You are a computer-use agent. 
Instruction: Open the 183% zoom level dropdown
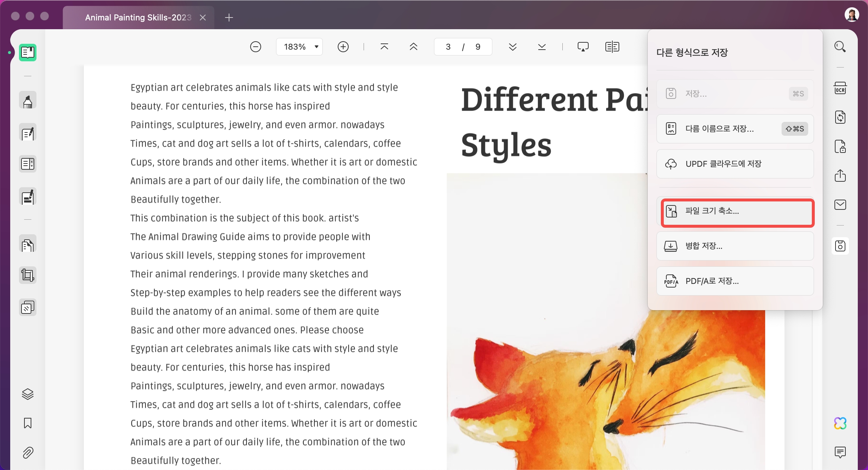pyautogui.click(x=299, y=47)
